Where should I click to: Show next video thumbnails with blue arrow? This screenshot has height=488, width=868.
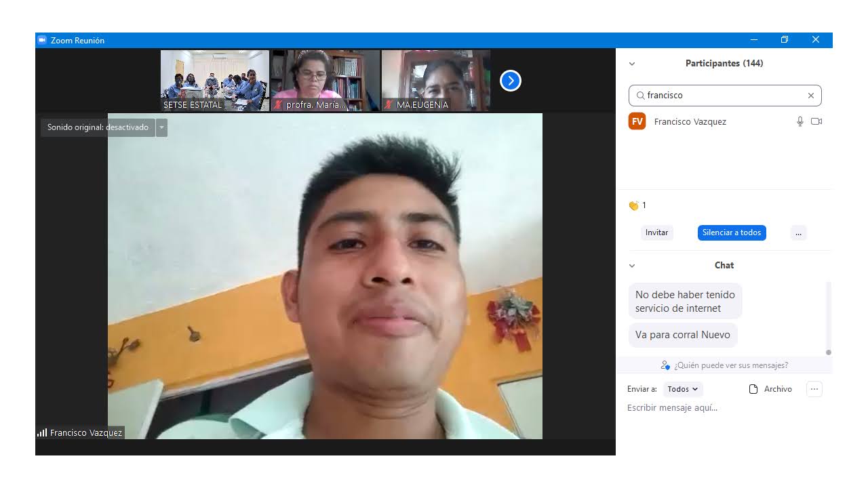point(510,81)
